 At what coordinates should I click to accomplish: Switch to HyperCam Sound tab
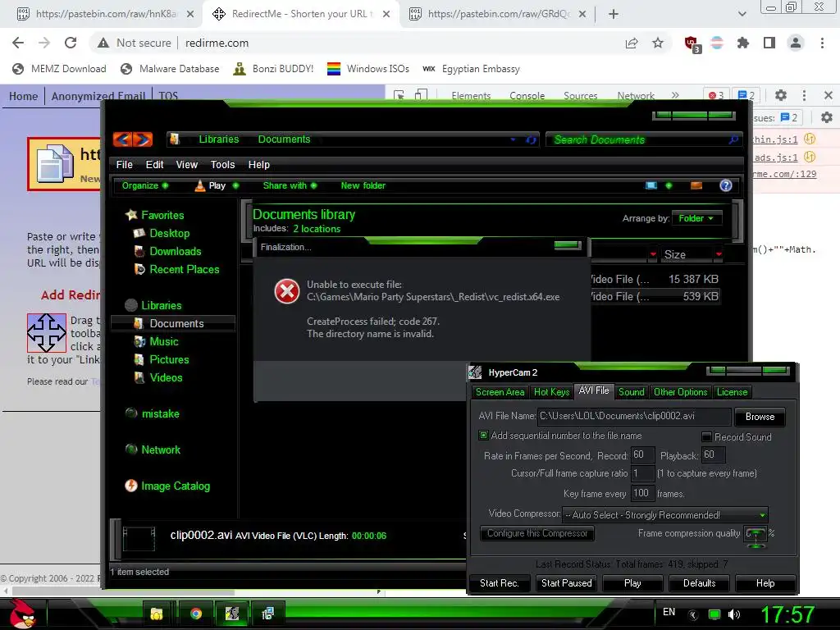coord(631,391)
